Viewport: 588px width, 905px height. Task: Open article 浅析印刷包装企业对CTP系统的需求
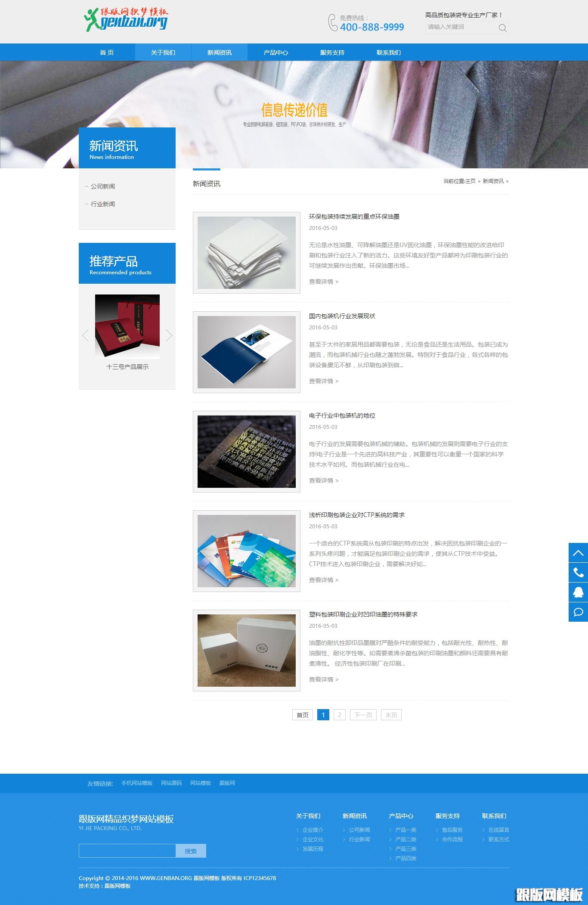point(357,515)
